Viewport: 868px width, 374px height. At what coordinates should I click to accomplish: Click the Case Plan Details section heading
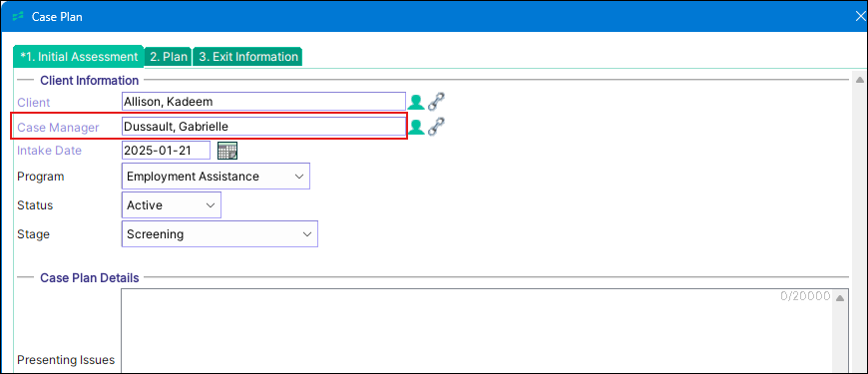click(89, 277)
